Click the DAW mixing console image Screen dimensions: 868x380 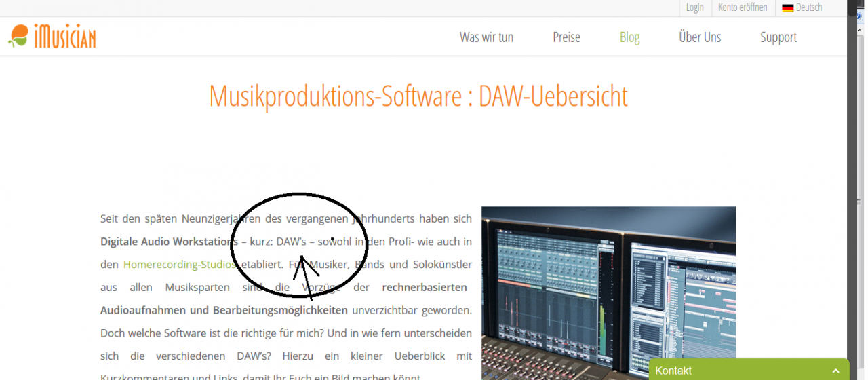pyautogui.click(x=608, y=293)
